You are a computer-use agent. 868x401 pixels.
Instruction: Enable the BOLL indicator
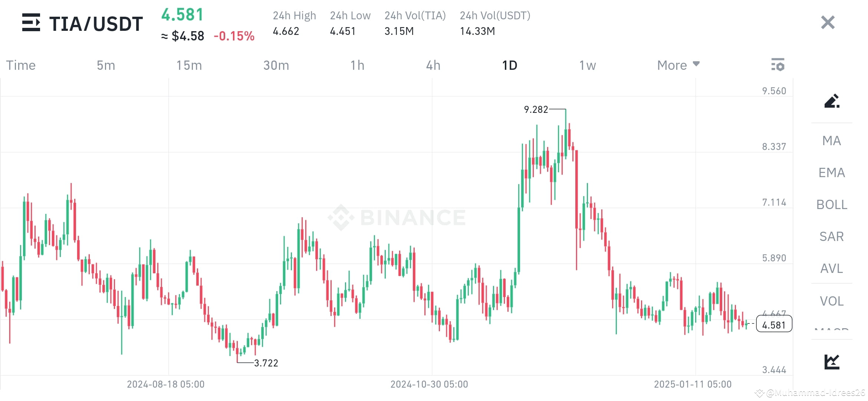point(832,205)
